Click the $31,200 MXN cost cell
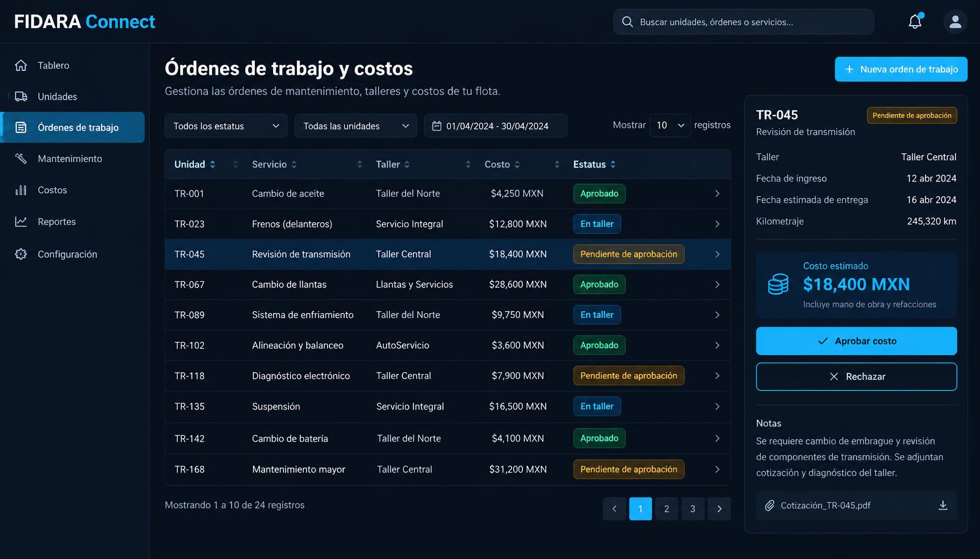This screenshot has height=559, width=980. pyautogui.click(x=518, y=470)
